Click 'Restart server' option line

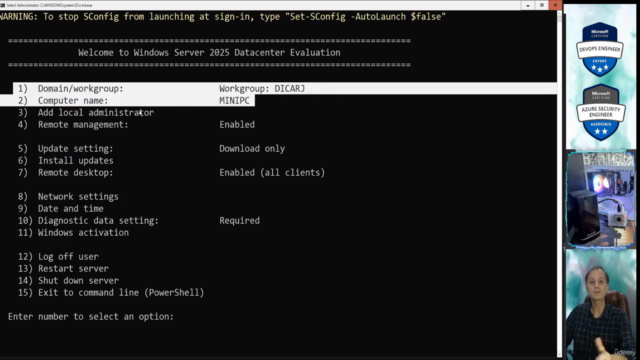(63, 269)
